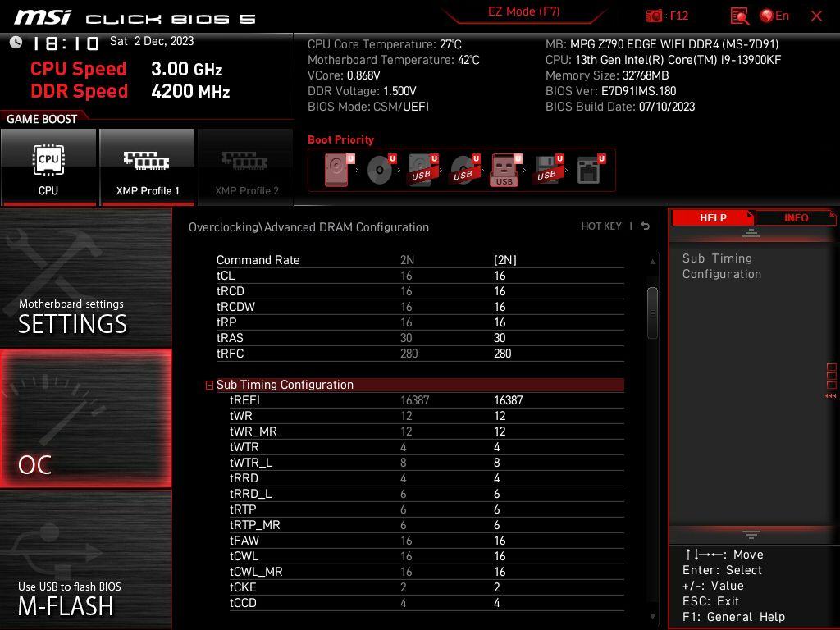The height and width of the screenshot is (630, 840).
Task: Take a screenshot with the F12 camera icon
Action: [x=654, y=16]
